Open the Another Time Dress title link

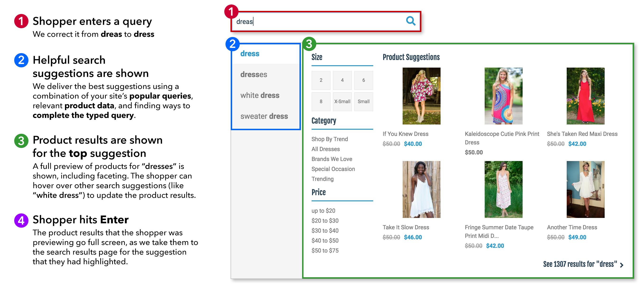click(572, 227)
